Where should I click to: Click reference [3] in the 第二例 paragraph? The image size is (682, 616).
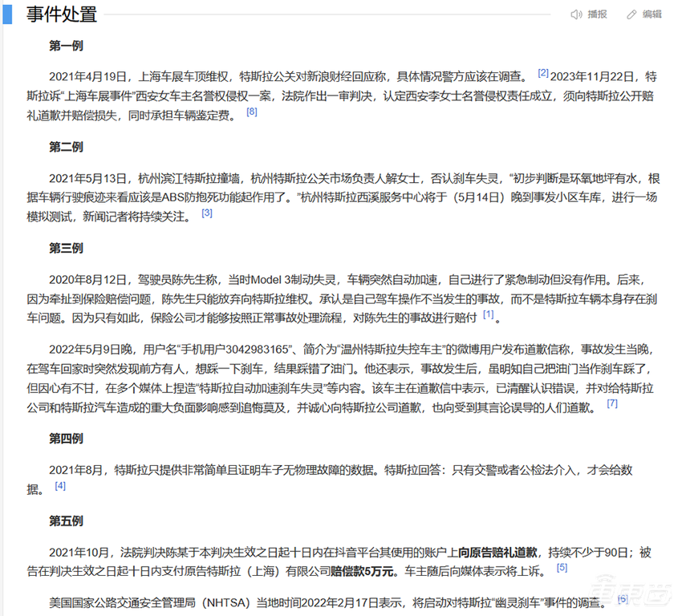click(207, 213)
